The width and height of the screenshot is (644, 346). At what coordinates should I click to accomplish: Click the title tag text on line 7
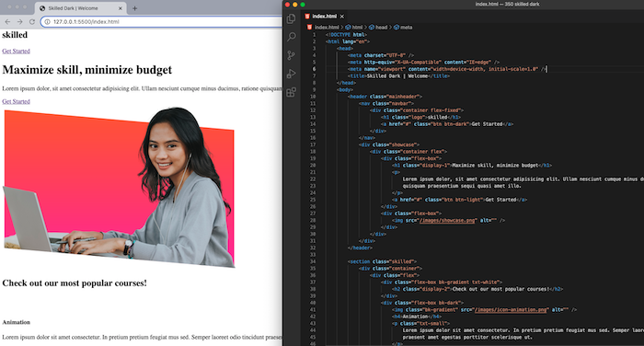click(x=398, y=76)
